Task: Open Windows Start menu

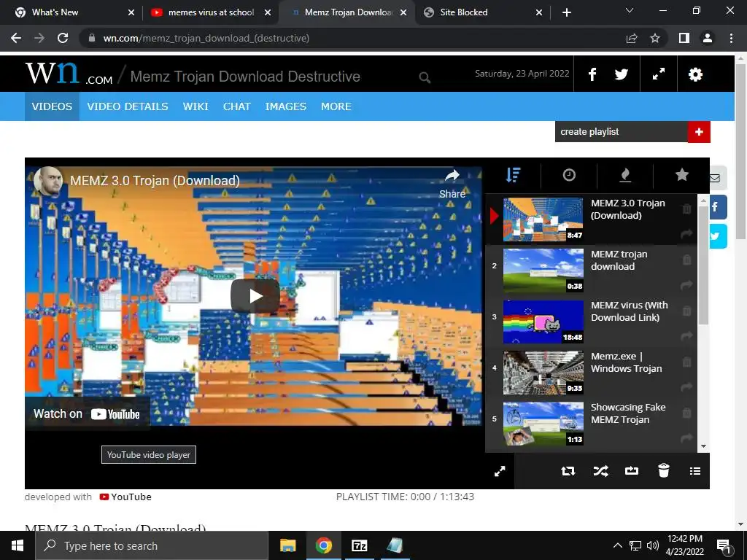Action: 18,545
